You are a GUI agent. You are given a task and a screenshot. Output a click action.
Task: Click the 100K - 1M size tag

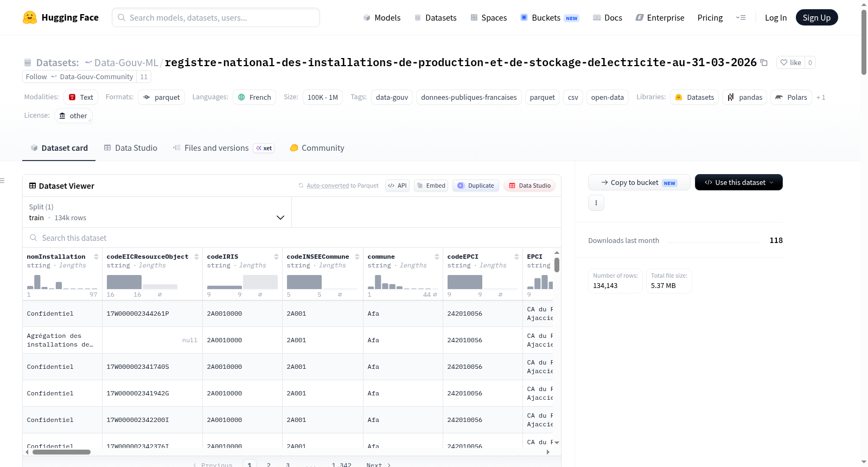tap(323, 97)
